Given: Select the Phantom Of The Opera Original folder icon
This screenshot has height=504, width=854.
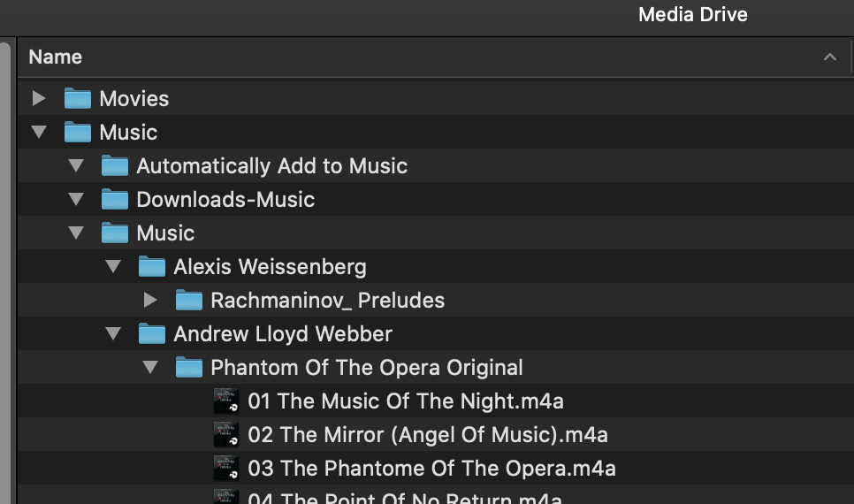Looking at the screenshot, I should point(189,367).
